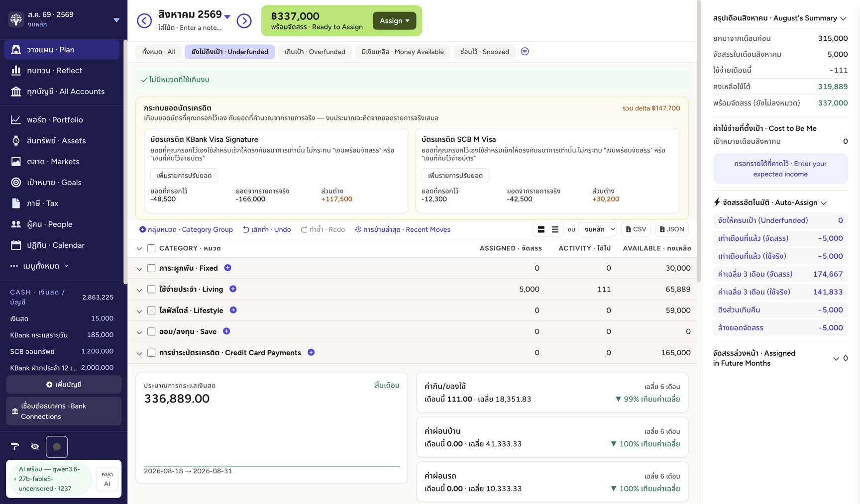Click the All Accounts bank icon
860x504 pixels.
[16, 92]
